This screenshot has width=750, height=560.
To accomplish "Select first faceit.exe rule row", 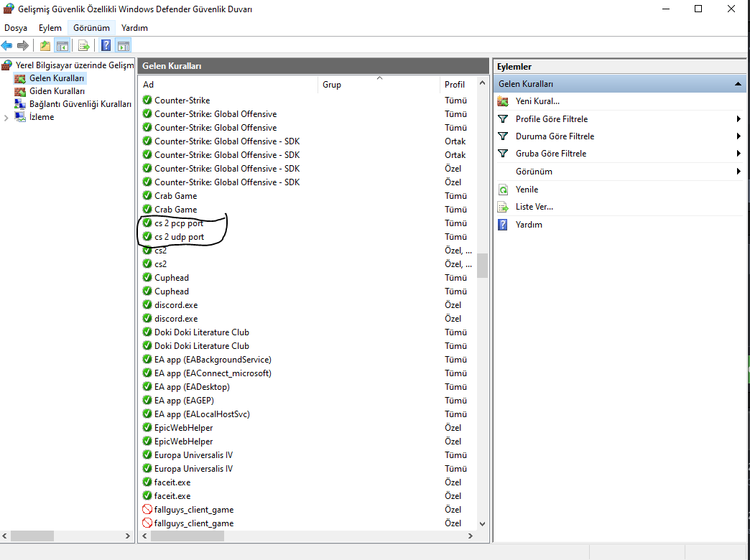I will click(308, 482).
